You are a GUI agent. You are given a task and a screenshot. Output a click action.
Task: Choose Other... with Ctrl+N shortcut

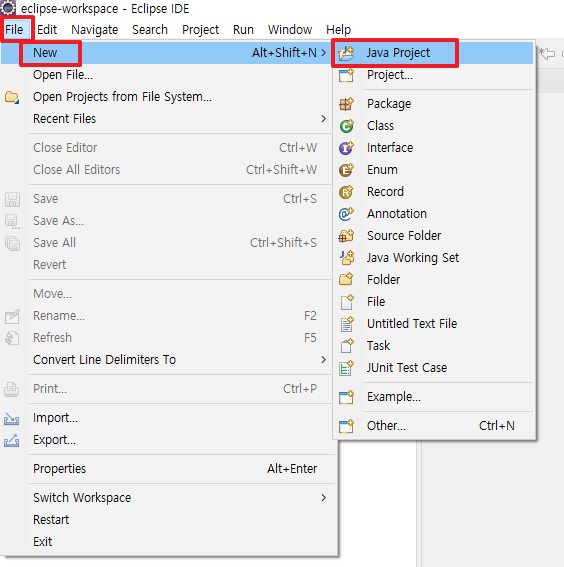(433, 426)
